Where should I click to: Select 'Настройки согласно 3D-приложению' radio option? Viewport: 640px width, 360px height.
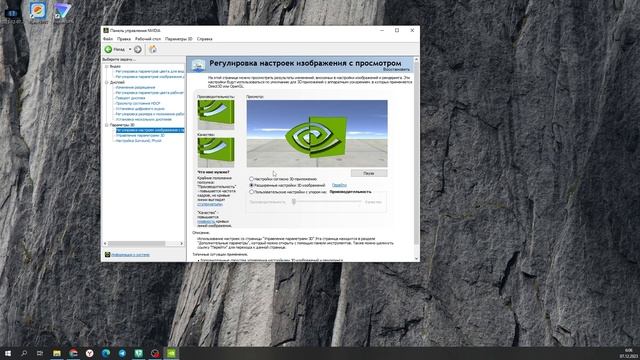(251, 179)
